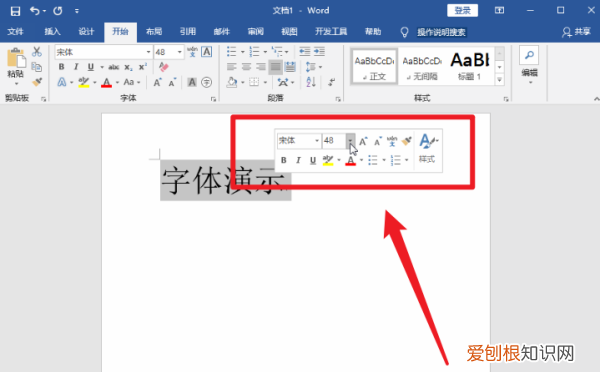
Task: Apply the 标题 1 heading style
Action: [x=470, y=66]
